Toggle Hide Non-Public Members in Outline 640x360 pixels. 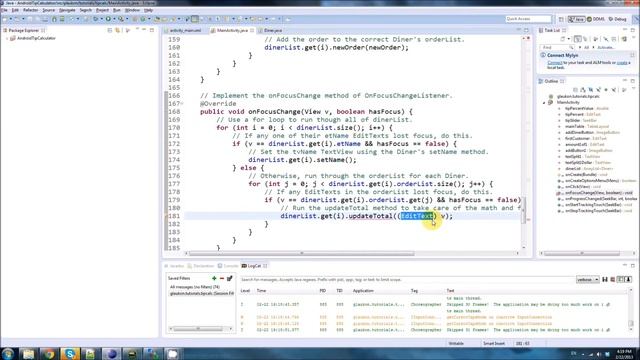click(606, 90)
